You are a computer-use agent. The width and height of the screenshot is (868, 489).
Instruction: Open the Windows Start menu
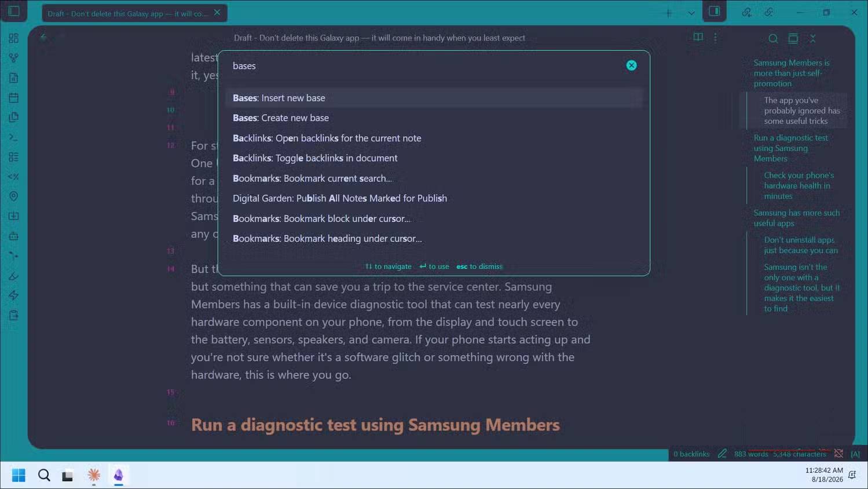point(19,475)
